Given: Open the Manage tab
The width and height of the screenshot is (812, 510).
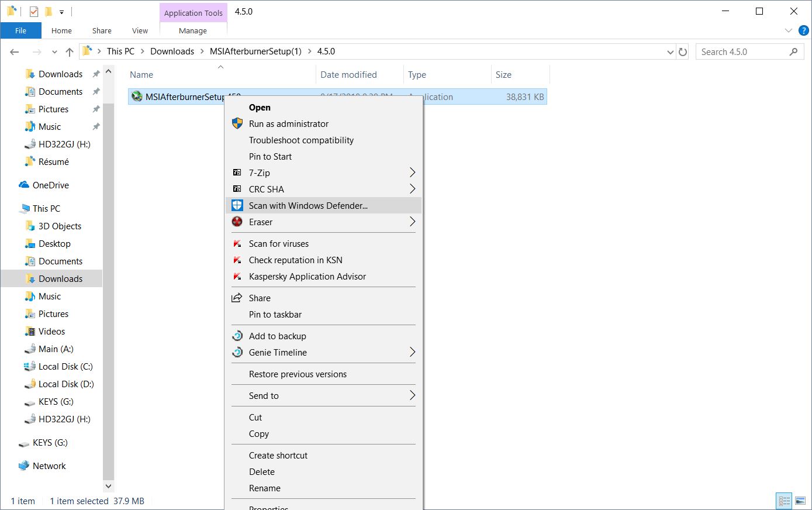Looking at the screenshot, I should click(x=193, y=30).
